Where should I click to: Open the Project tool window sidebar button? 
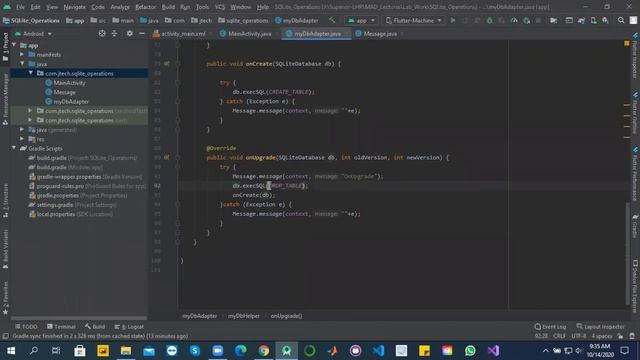pyautogui.click(x=5, y=47)
